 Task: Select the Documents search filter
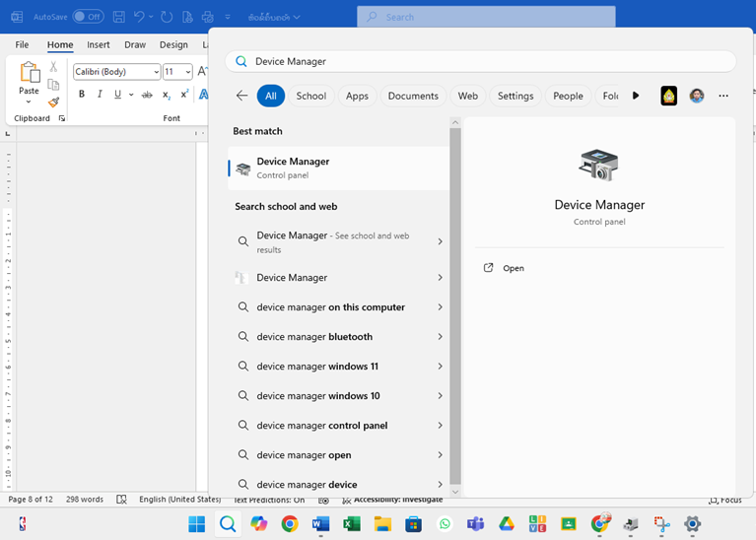pos(413,96)
